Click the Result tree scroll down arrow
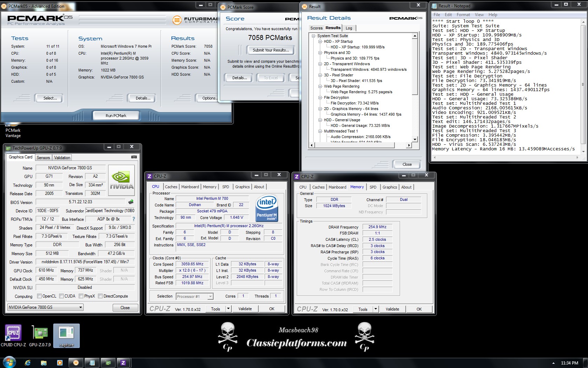588x368 pixels. pyautogui.click(x=415, y=139)
